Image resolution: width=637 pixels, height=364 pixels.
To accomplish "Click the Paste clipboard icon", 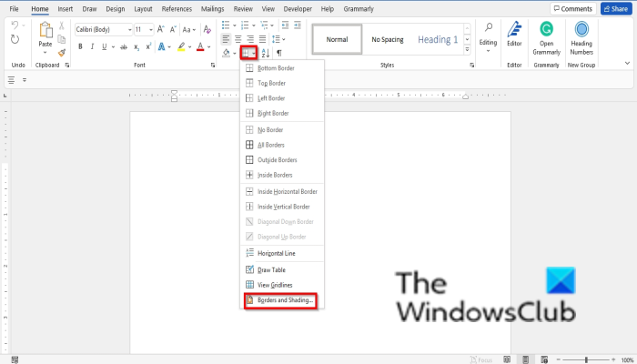I will [x=45, y=30].
